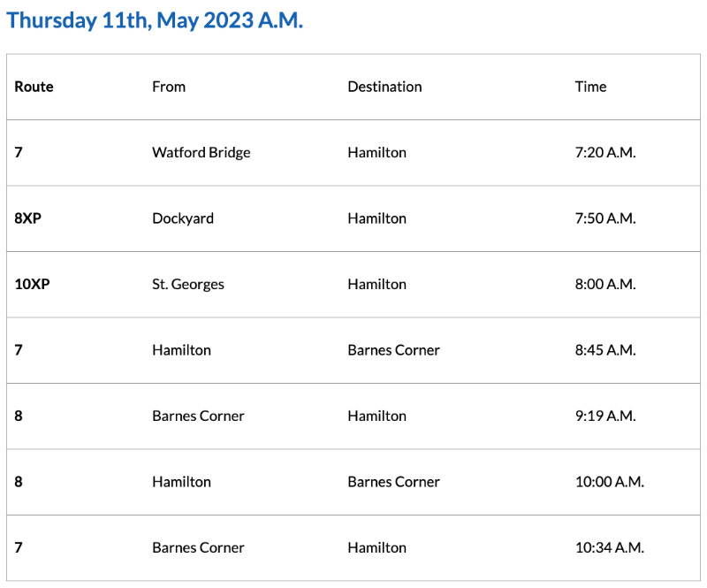Screen dimensions: 707x588
Task: Click Barnes Corner destination in 10:00 A.M. row
Action: [x=393, y=482]
